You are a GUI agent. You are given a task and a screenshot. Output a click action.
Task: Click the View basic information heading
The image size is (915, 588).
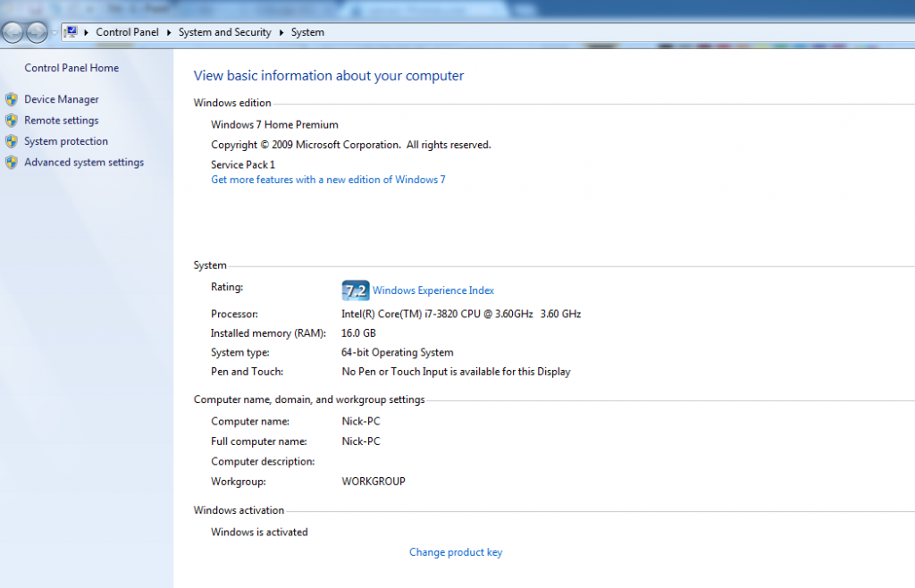click(x=329, y=76)
